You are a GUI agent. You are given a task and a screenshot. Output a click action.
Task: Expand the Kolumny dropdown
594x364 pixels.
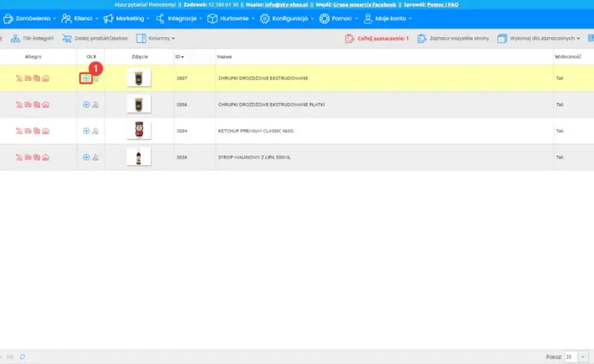(x=156, y=38)
